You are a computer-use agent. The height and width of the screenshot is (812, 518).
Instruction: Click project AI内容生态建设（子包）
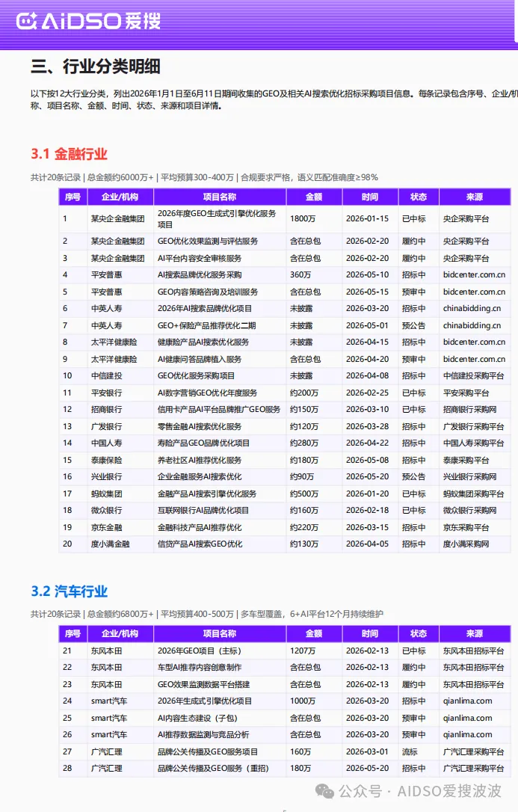coord(197,718)
